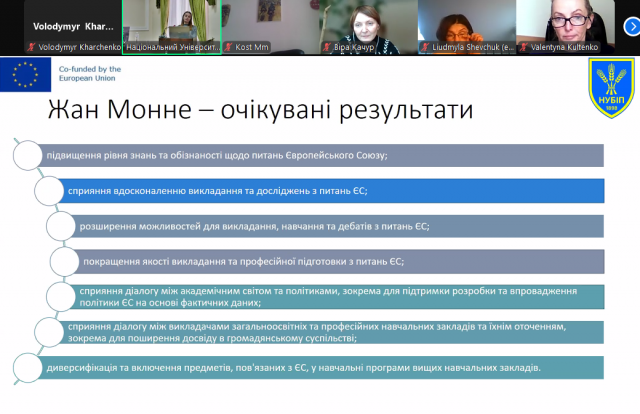Click muted mic icon beside Віра Качур

pos(327,47)
